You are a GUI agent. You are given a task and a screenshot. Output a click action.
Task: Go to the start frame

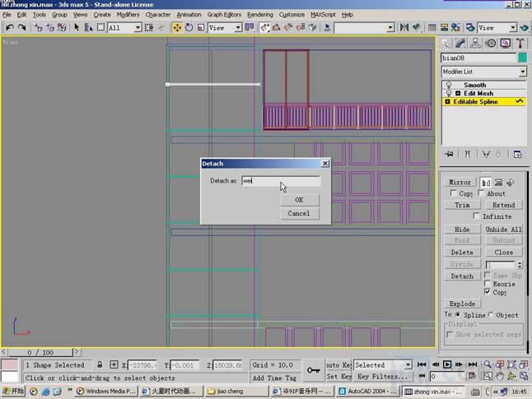[x=422, y=364]
